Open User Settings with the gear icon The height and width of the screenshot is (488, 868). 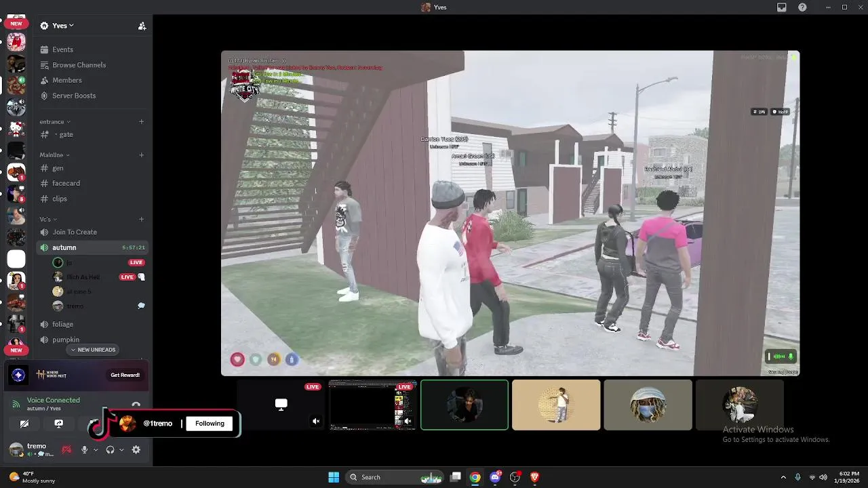click(x=136, y=449)
